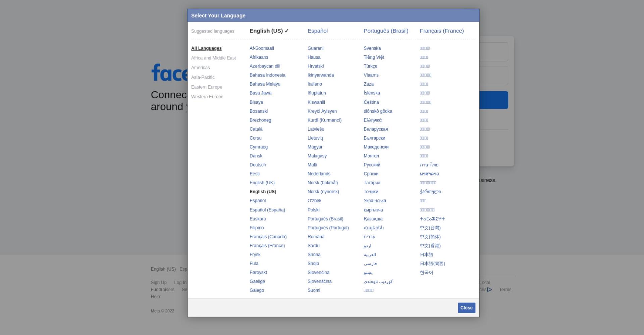Screen dimensions: 644x335
Task: Choose Deutsch language
Action: 258,165
